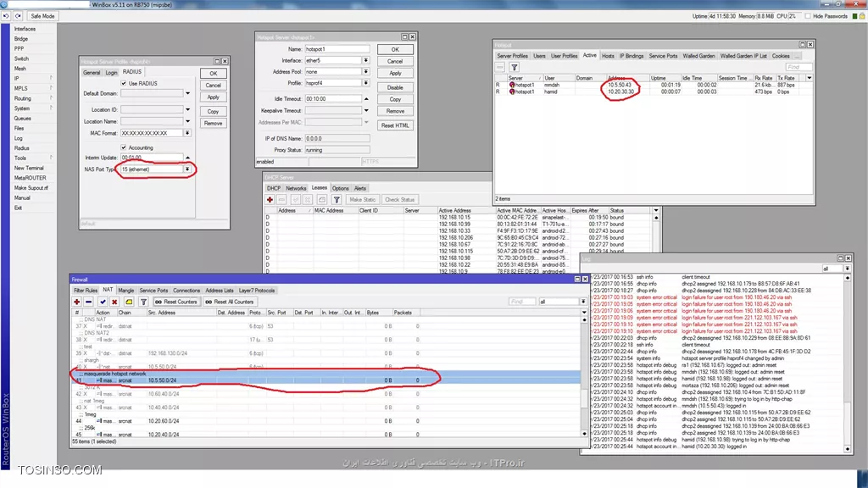Screen dimensions: 868x488
Task: Expand the Default Domain field arrow
Action: [187, 93]
